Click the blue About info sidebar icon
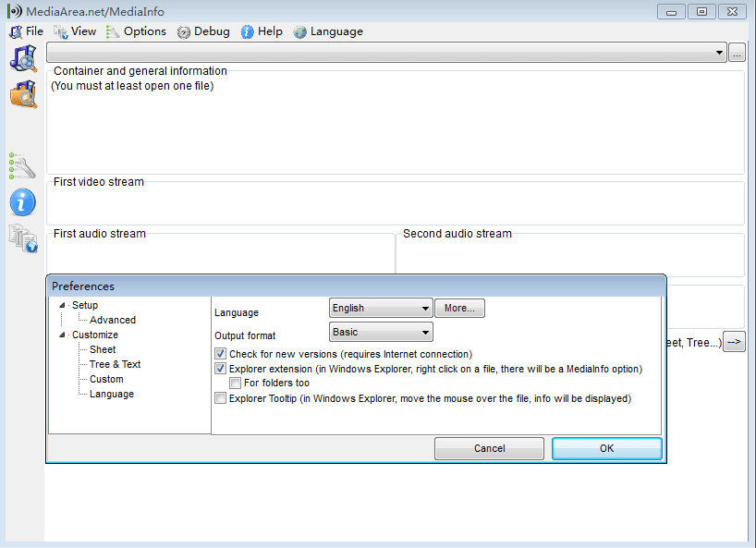The height and width of the screenshot is (548, 756). pos(23,202)
